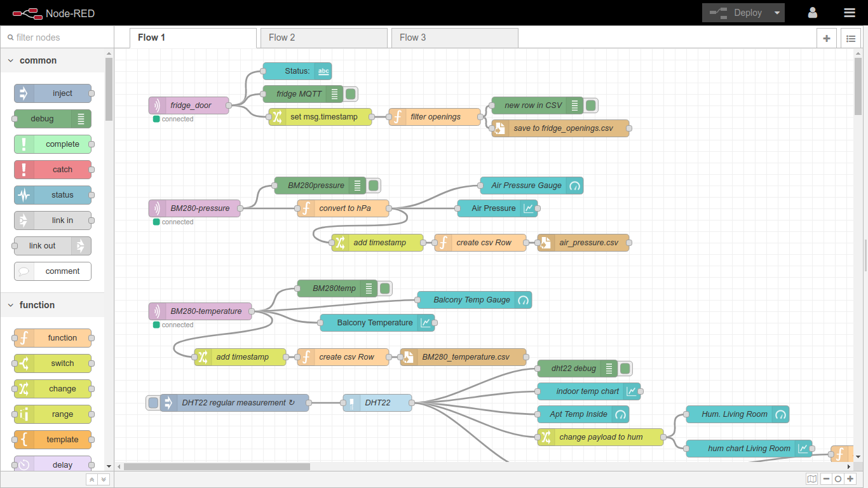Collapse all palette categories

[92, 480]
